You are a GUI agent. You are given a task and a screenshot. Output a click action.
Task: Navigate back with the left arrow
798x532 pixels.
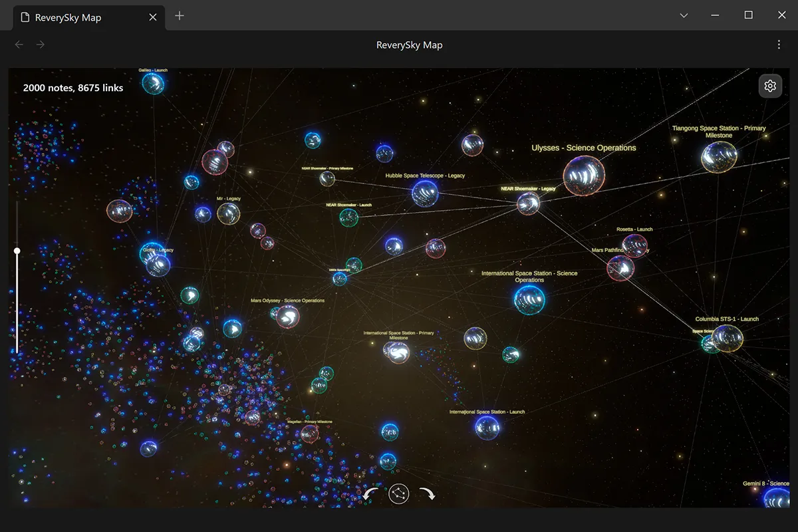coord(19,45)
